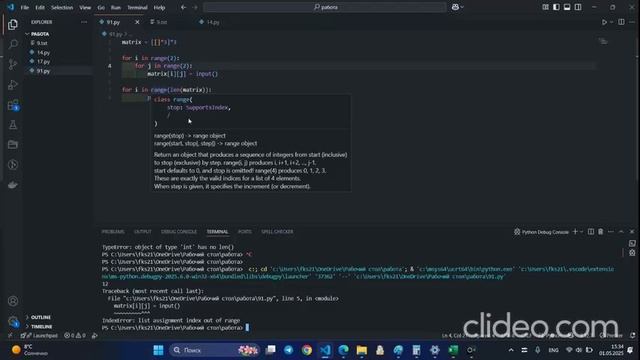This screenshot has width=640, height=360.
Task: Open 14.py in the Explorer tree
Action: pos(43,53)
